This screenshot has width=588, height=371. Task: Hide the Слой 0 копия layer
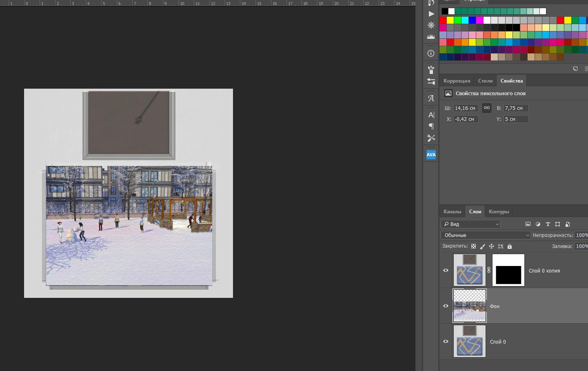446,270
